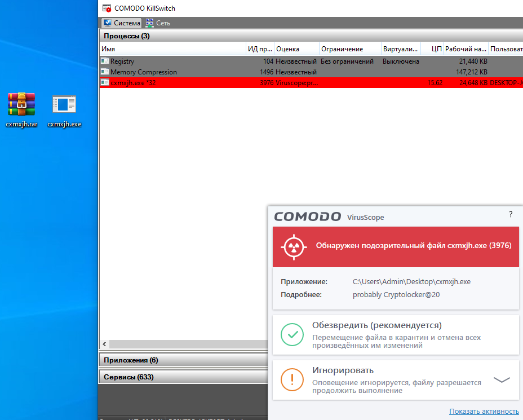Viewport: 523px width, 420px height.
Task: Sort by Рабочий на... column header
Action: pyautogui.click(x=466, y=48)
